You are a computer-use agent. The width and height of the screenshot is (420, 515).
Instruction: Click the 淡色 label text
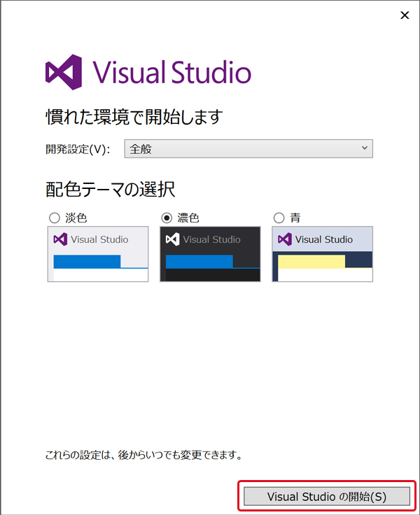76,218
